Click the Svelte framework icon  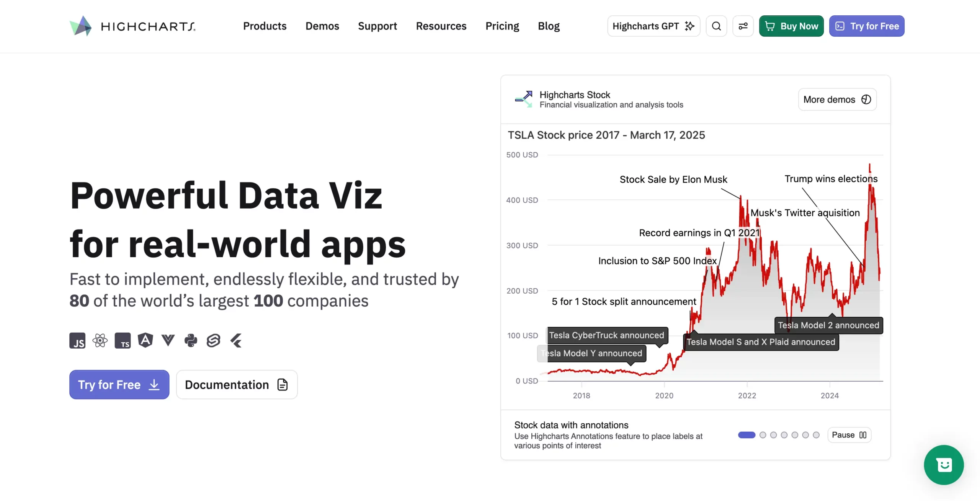(x=213, y=340)
